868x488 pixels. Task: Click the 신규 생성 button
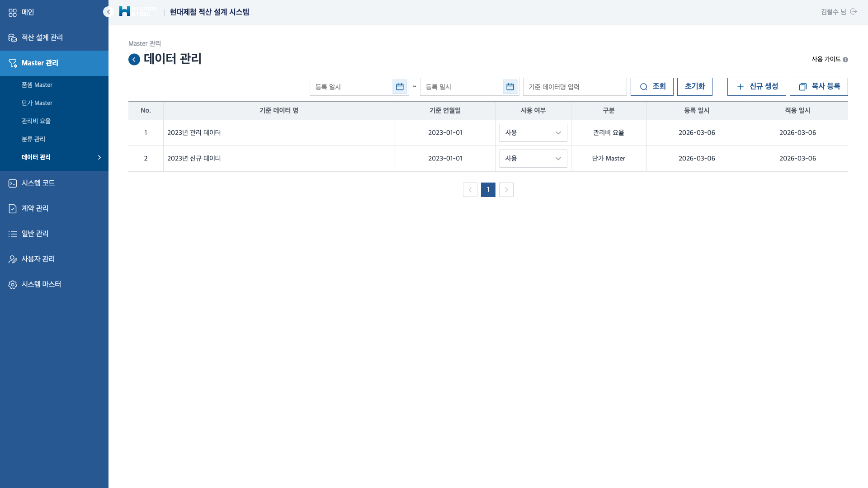[x=756, y=87]
